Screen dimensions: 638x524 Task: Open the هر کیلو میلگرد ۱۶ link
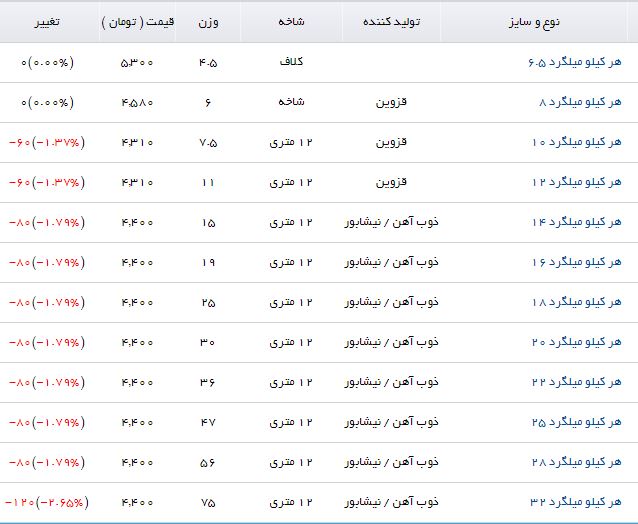pos(577,262)
